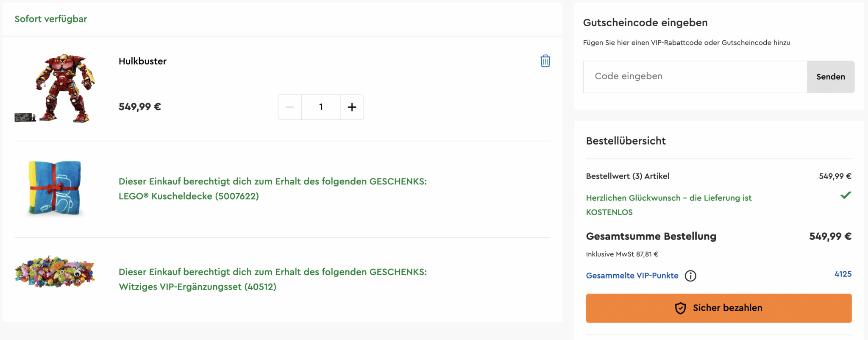Image resolution: width=868 pixels, height=340 pixels.
Task: Click the LEGO Kuscheldecke blanket image
Action: 54,188
